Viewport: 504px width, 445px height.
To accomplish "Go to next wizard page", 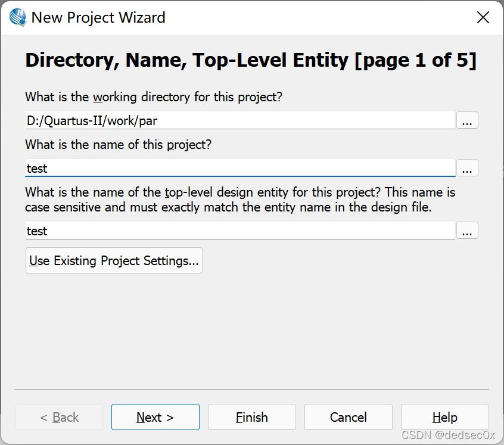I will tap(155, 417).
